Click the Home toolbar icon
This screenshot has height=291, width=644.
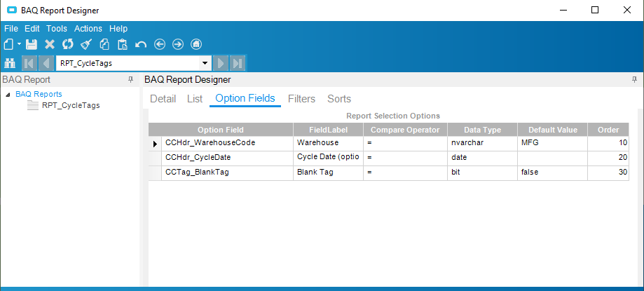point(197,44)
